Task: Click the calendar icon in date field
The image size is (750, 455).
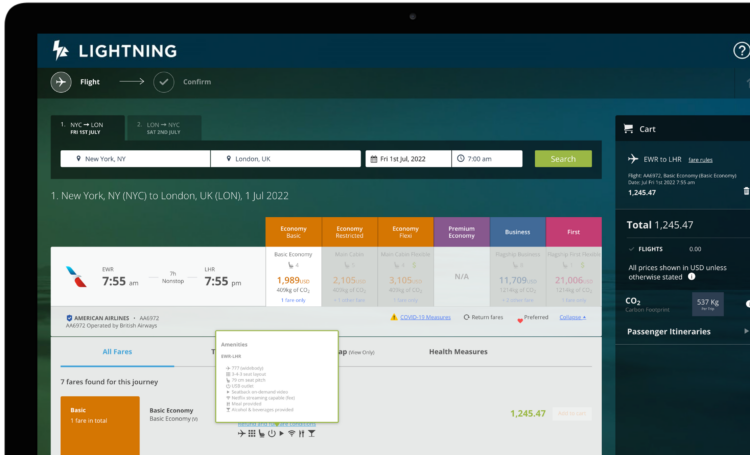Action: [x=374, y=159]
